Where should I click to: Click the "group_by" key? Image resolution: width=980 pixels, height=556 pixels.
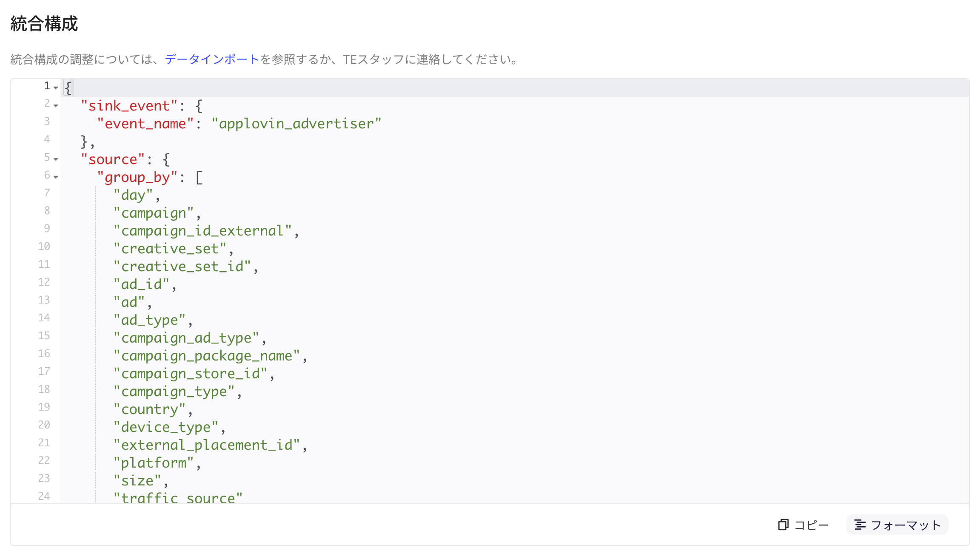[x=137, y=177]
